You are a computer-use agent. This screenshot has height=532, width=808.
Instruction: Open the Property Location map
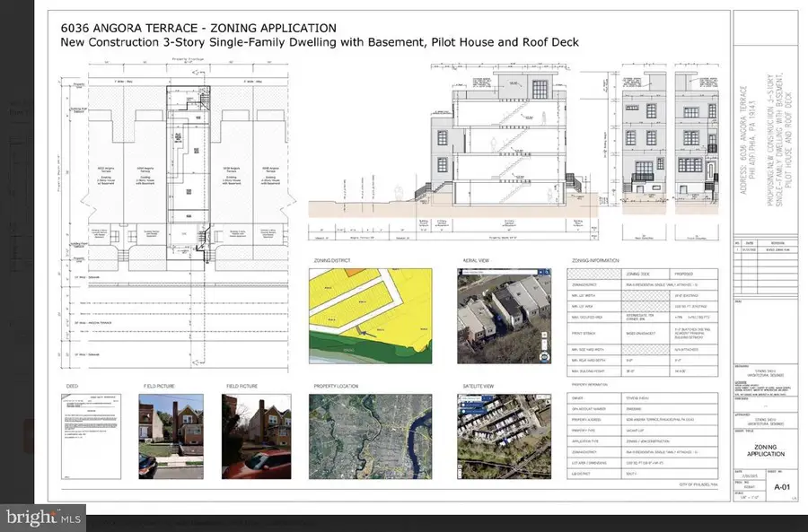[371, 437]
